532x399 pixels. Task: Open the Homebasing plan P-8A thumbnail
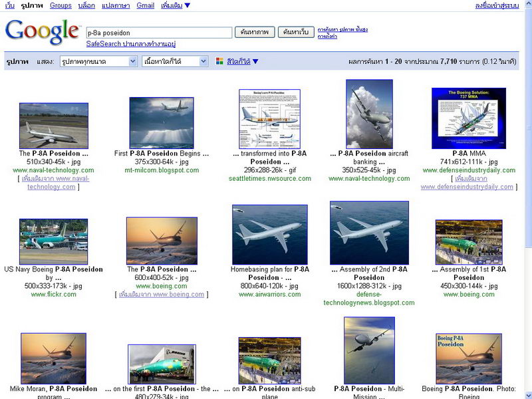[x=270, y=235]
